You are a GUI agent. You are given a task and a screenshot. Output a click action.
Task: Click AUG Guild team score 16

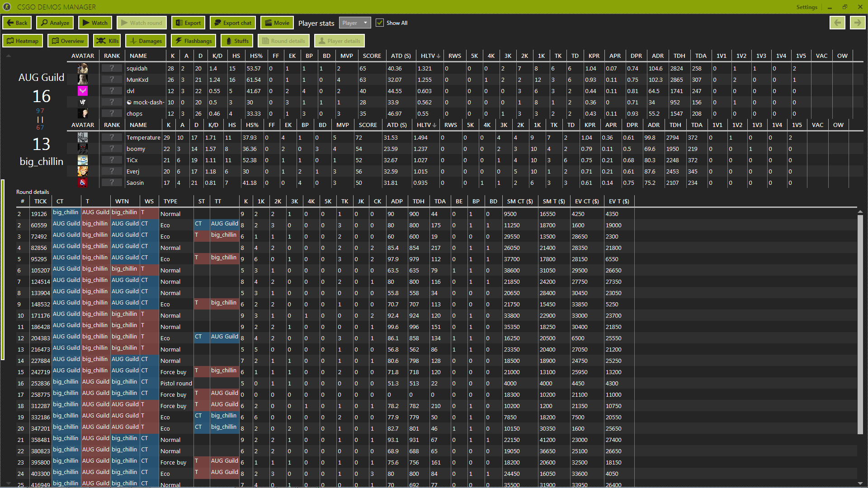(42, 96)
